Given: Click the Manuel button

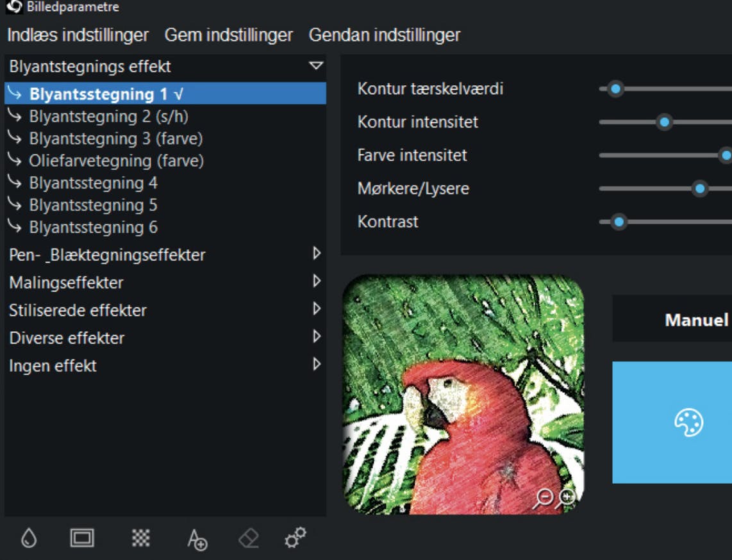Looking at the screenshot, I should pyautogui.click(x=672, y=318).
